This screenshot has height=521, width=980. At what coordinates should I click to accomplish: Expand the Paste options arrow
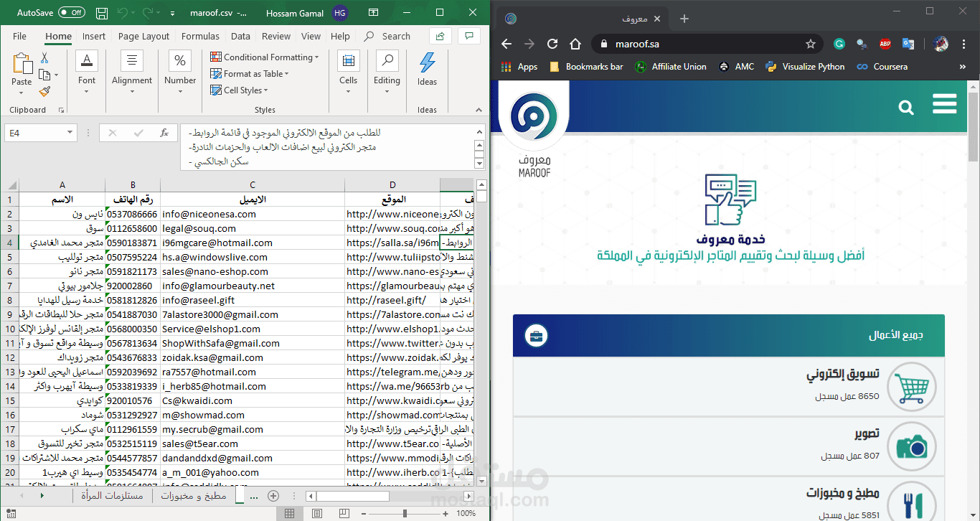(x=22, y=92)
